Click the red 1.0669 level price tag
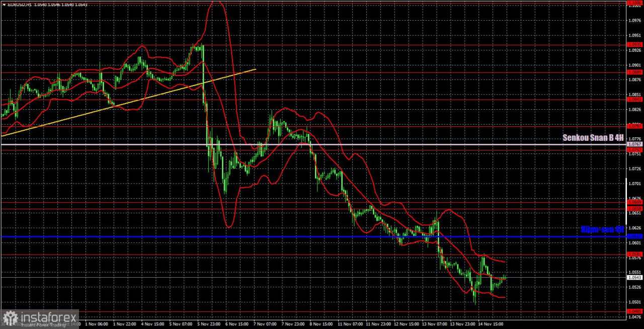The height and width of the screenshot is (329, 644). pyautogui.click(x=634, y=202)
